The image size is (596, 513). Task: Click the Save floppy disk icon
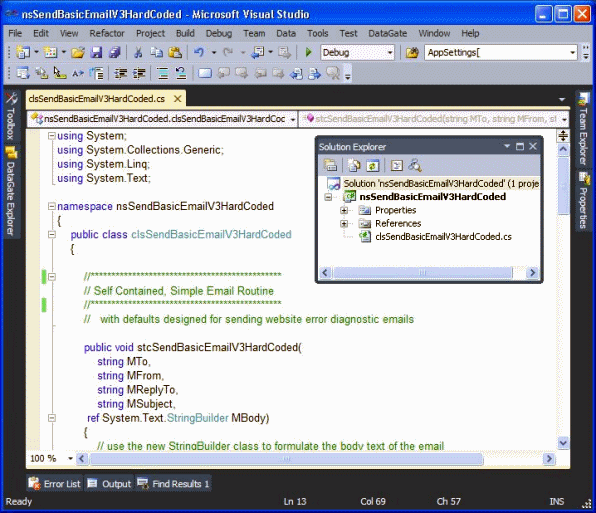tap(96, 52)
